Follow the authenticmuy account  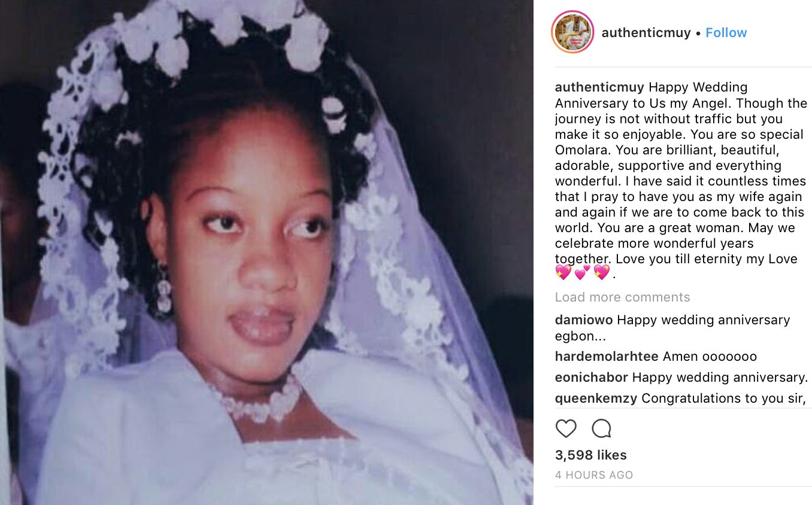coord(726,33)
